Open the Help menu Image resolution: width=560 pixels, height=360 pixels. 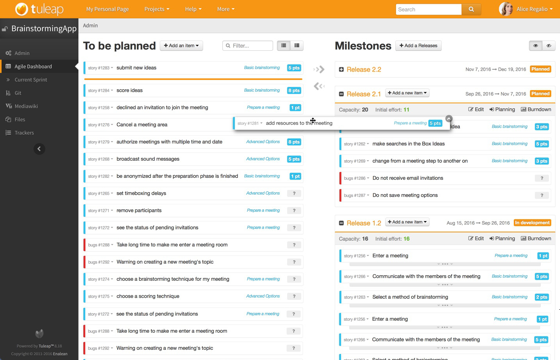coord(193,9)
